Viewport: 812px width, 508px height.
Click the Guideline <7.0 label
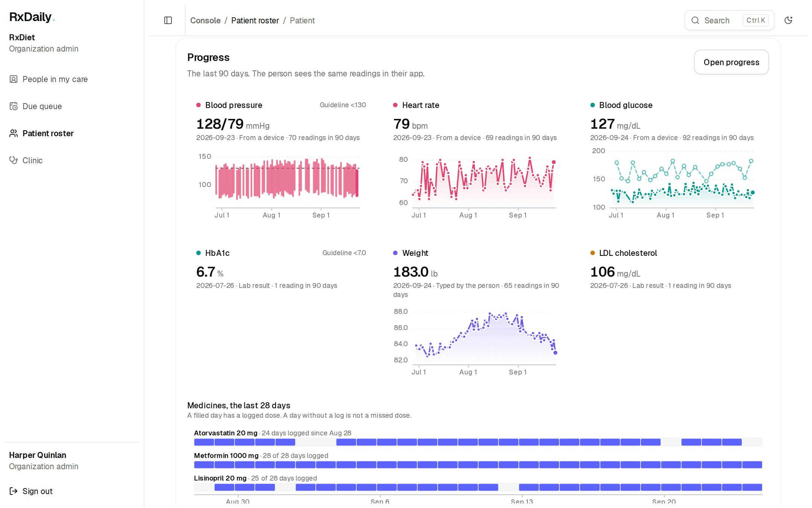point(344,253)
